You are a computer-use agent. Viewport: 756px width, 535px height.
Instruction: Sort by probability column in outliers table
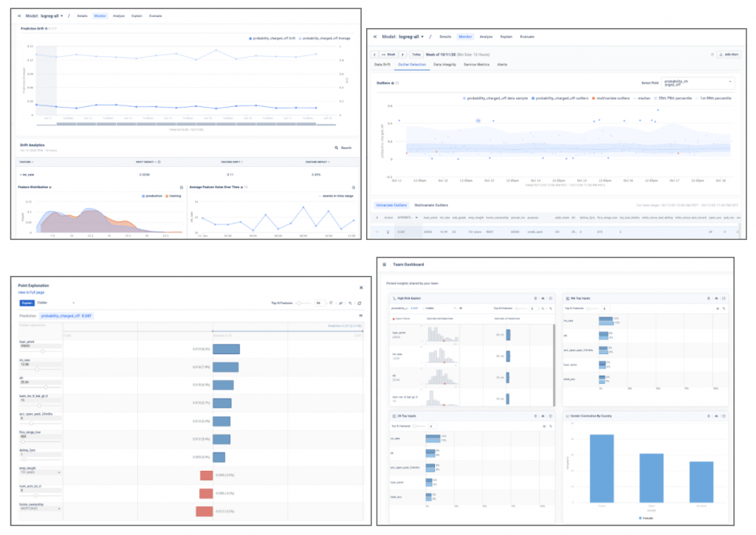click(x=408, y=218)
